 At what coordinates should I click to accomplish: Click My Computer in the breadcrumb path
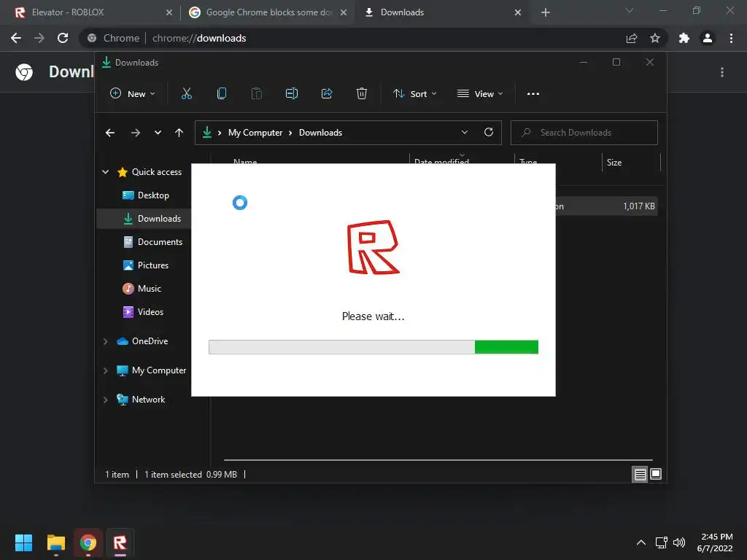tap(255, 133)
